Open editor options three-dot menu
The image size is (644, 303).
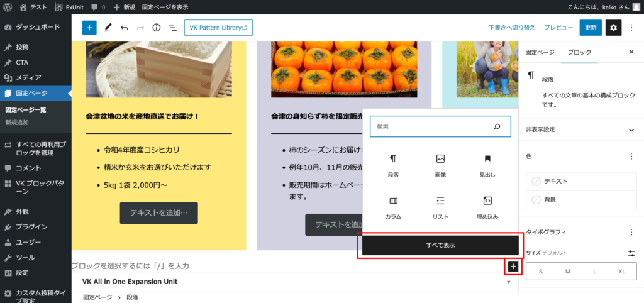631,28
